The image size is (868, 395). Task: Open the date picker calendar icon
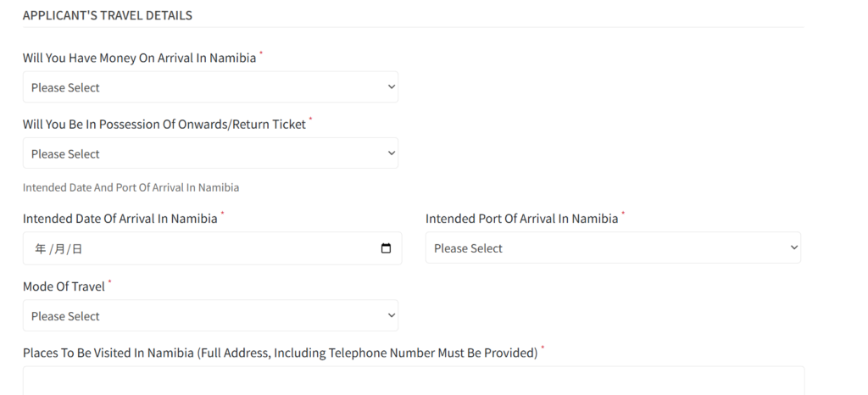tap(387, 248)
